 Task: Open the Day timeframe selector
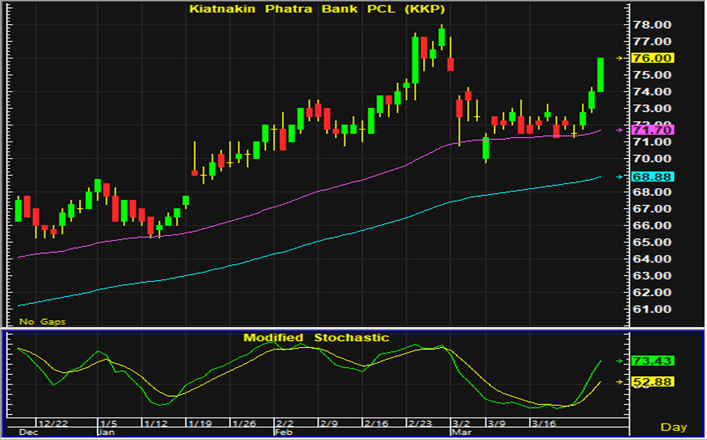pyautogui.click(x=682, y=426)
